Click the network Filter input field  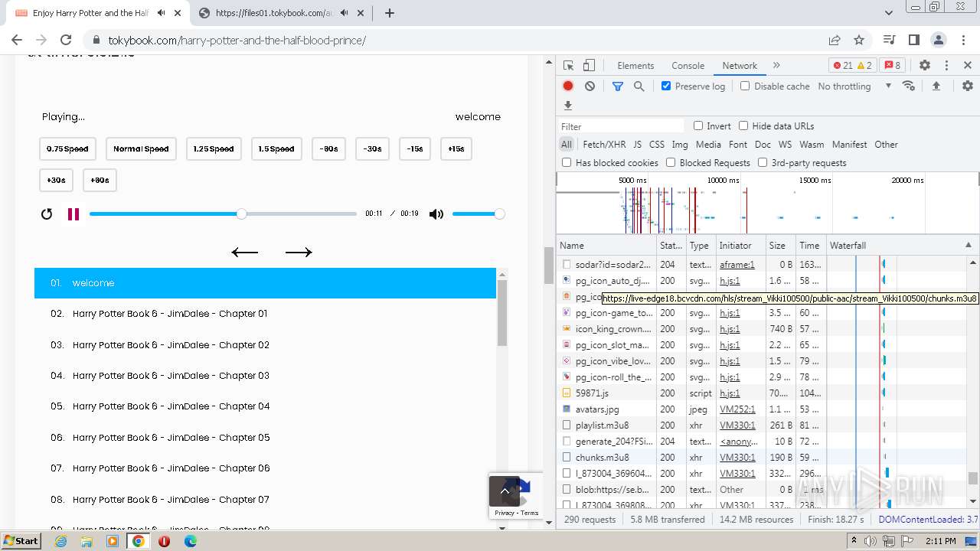(x=621, y=126)
